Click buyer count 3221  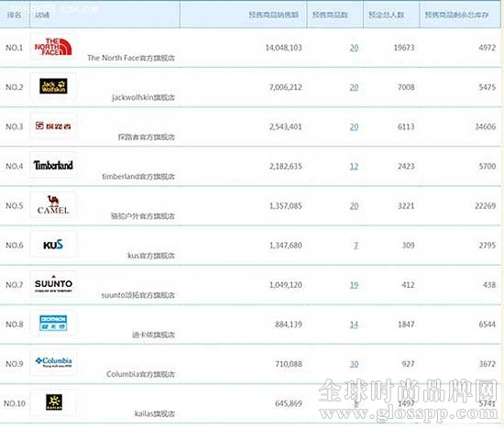(x=406, y=206)
